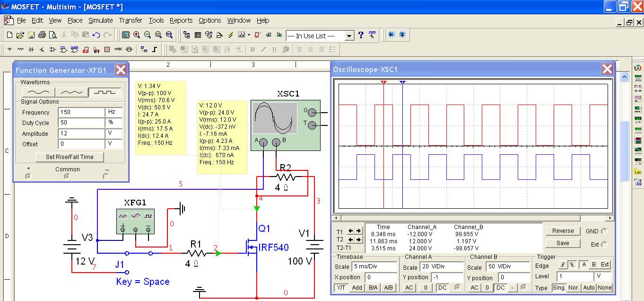Select the diode component toolbar icon
The image size is (644, 301).
[31, 49]
